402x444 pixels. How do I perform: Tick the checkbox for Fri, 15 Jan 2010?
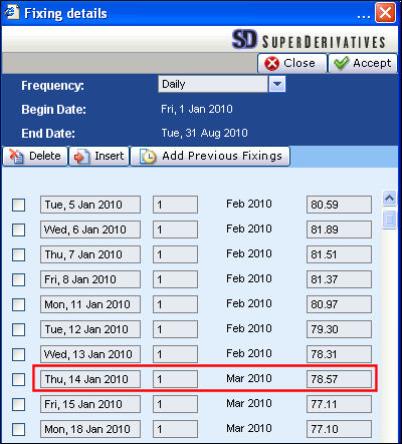coord(18,404)
